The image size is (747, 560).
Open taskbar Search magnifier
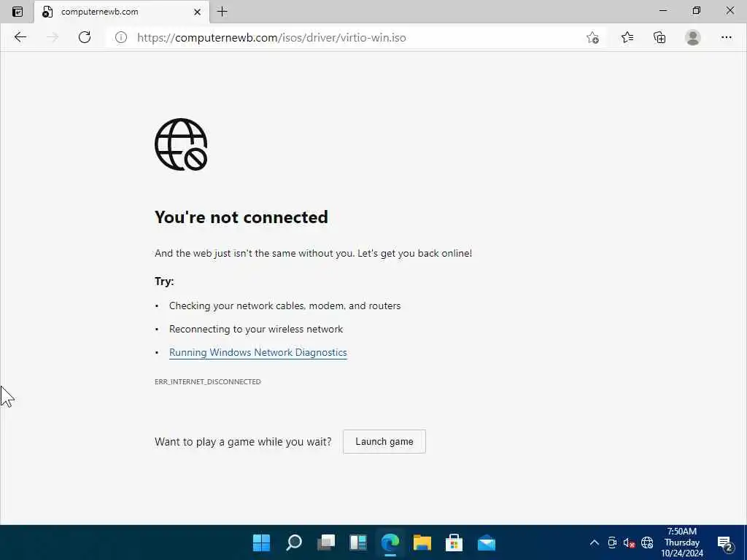[293, 542]
